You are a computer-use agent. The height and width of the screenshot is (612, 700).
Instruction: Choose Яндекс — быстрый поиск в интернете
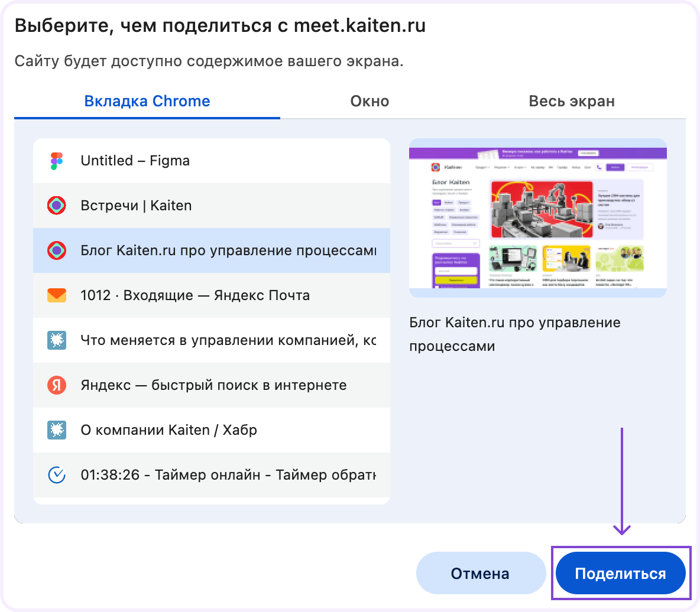(212, 385)
